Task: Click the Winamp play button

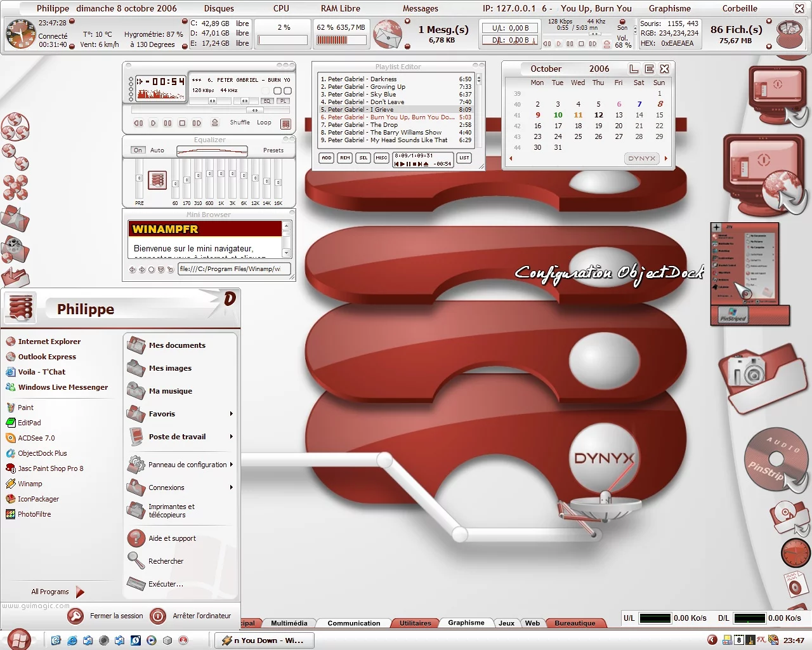Action: pos(153,123)
